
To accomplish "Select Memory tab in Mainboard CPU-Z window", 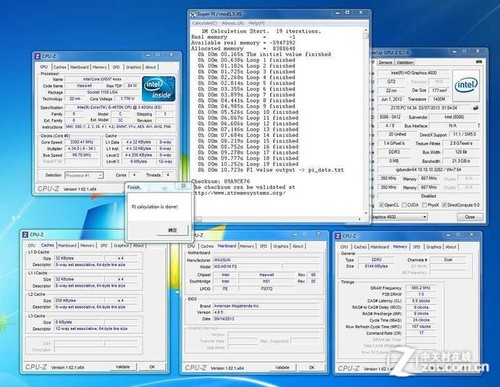I will [247, 246].
